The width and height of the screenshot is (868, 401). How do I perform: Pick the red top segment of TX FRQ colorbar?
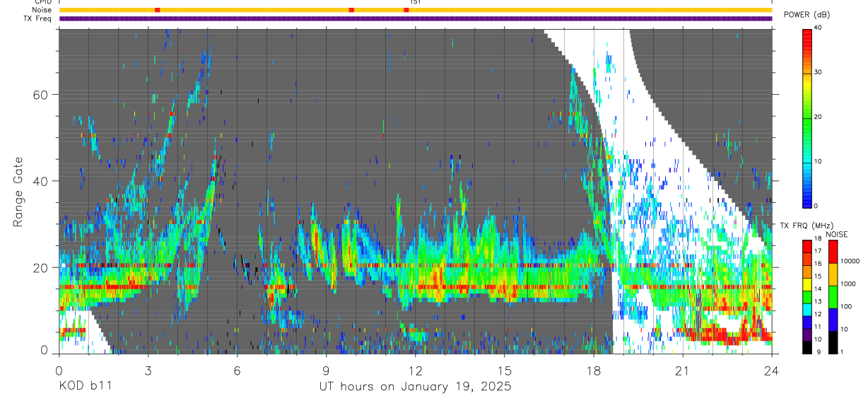(808, 246)
